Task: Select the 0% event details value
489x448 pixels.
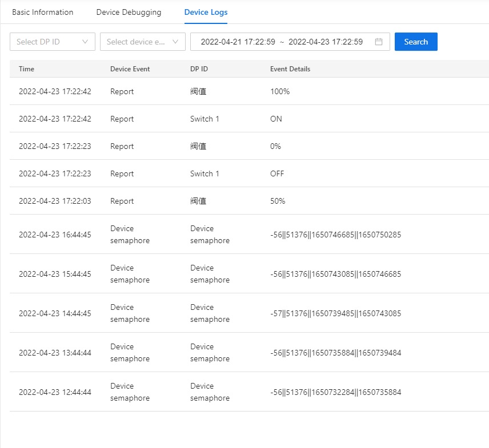Action: click(x=275, y=146)
